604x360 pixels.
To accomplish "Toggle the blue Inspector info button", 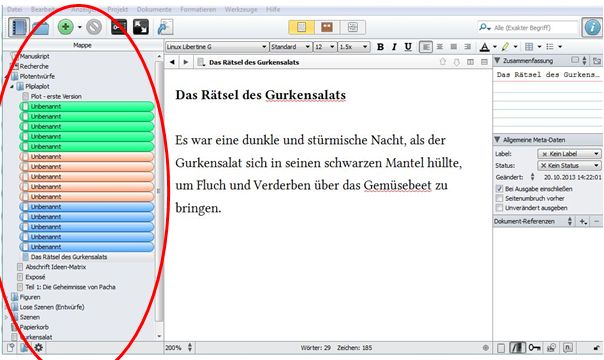I will (x=592, y=27).
